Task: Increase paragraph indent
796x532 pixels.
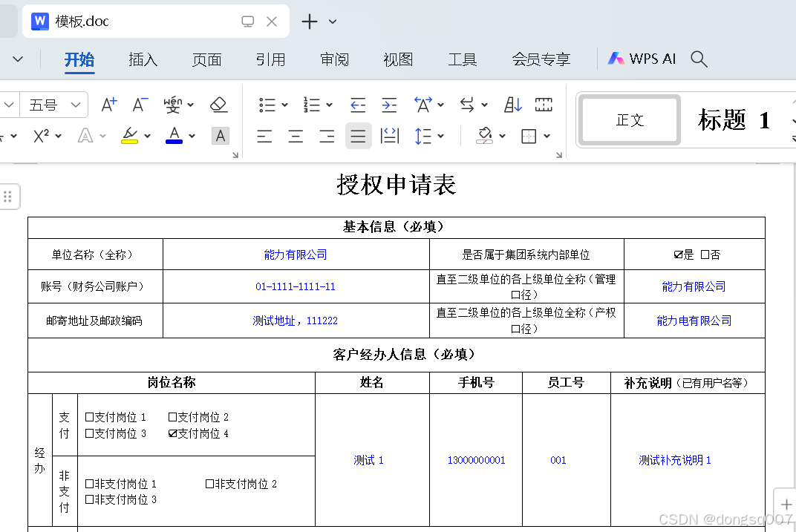Action: pos(389,105)
